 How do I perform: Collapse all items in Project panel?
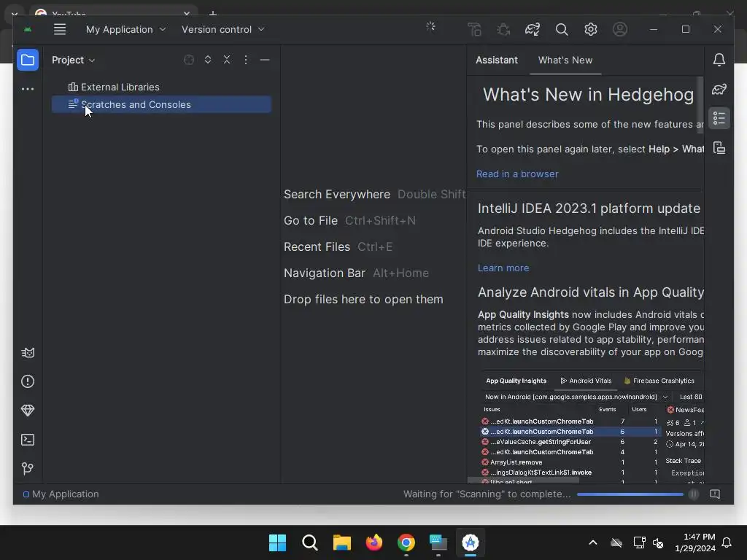click(x=227, y=60)
